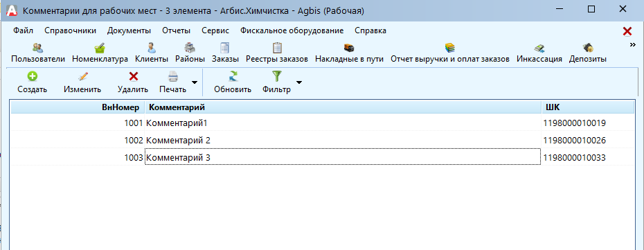Screen dimensions: 644x250
Task: Open the Отчеты menu
Action: point(176,30)
